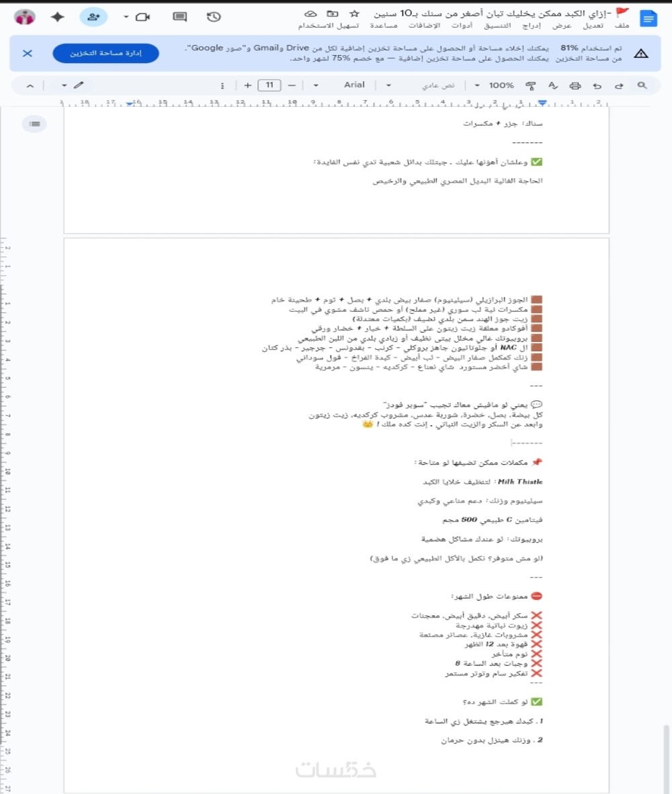Screen dimensions: 672x794
Task: Start a Meet video call
Action: pos(143,17)
